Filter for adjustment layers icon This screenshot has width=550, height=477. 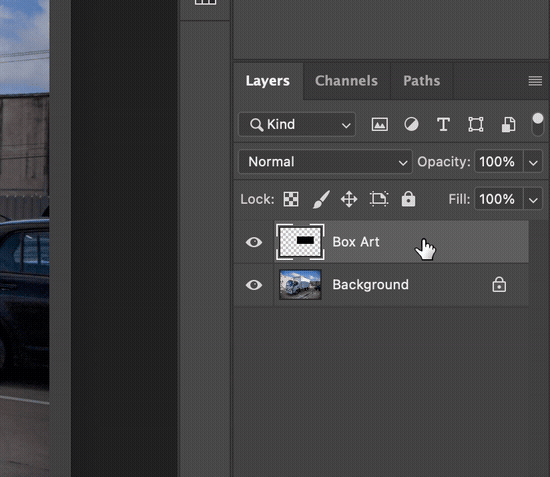click(411, 124)
